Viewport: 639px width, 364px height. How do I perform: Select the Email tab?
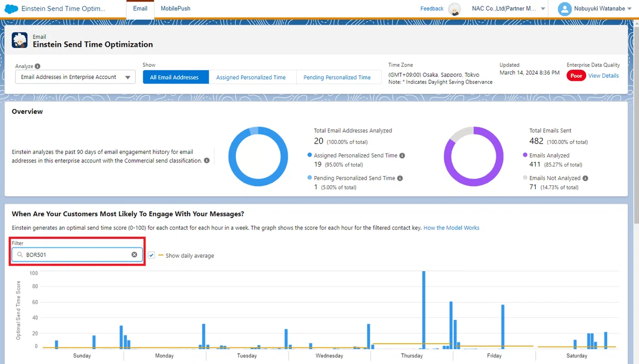coord(140,9)
